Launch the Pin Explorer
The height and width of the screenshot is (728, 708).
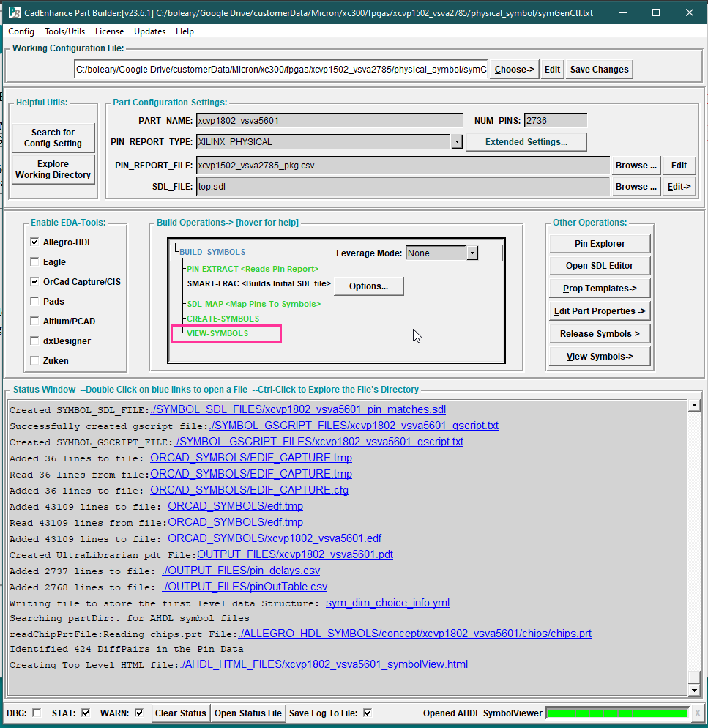(600, 244)
